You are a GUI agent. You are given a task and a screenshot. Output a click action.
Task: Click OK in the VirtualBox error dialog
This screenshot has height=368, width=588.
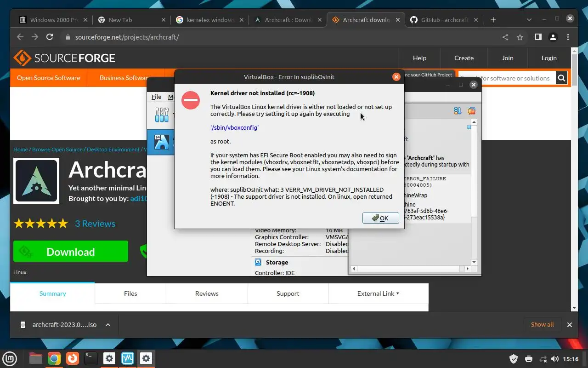pyautogui.click(x=380, y=218)
